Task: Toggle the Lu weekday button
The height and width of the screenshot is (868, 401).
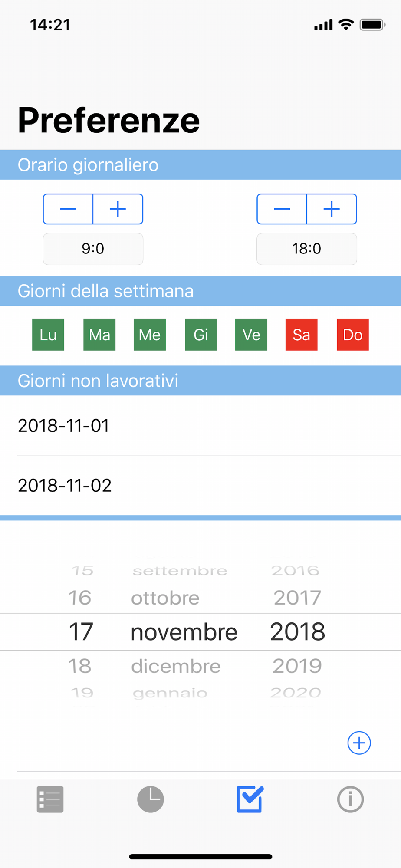Action: (48, 335)
